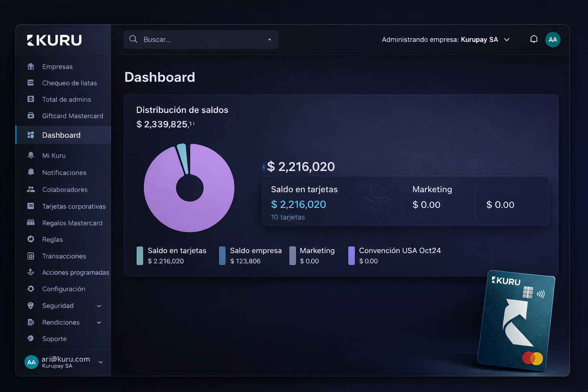Screen dimensions: 588x392
Task: Click the '$ 123,806' Saldo empresa value
Action: tap(245, 261)
